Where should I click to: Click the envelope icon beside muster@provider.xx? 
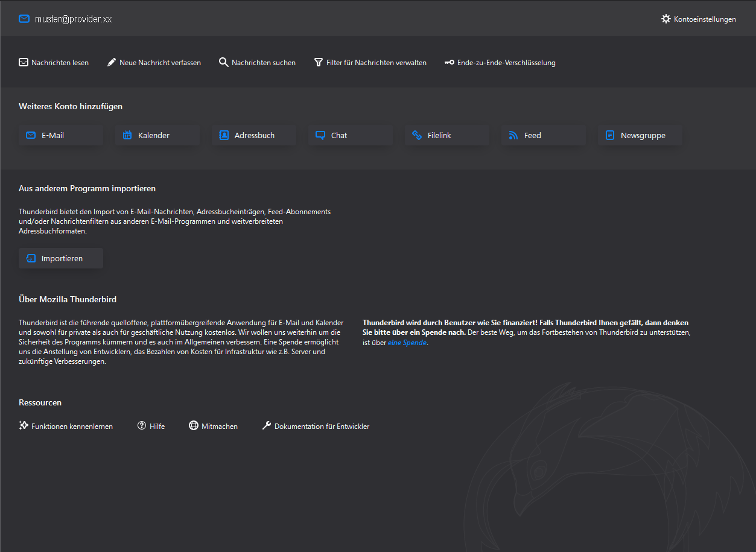24,19
